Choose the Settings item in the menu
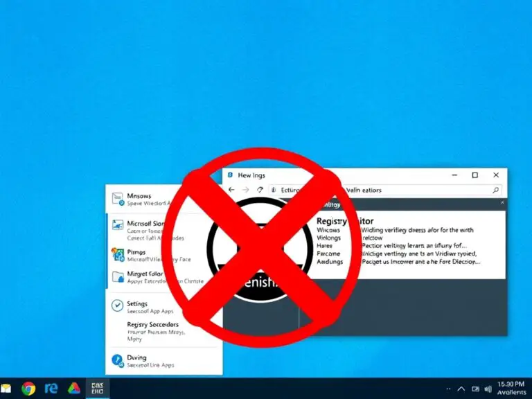532x399 pixels. point(137,304)
